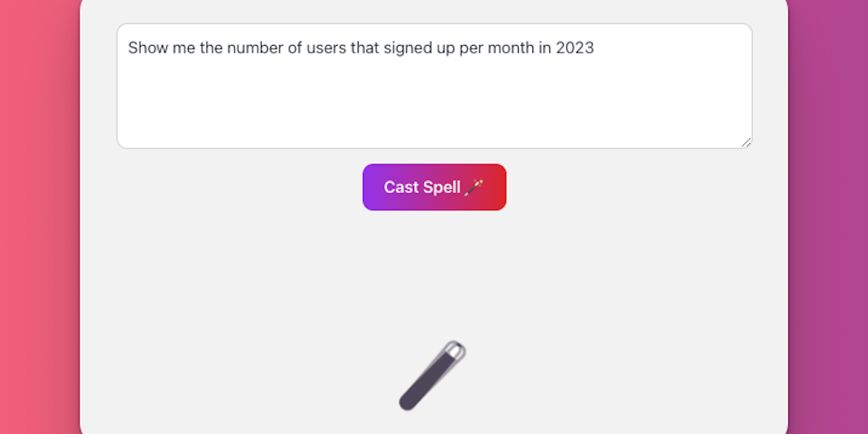Place cursor on the word "Show"
The width and height of the screenshot is (868, 434).
click(146, 48)
